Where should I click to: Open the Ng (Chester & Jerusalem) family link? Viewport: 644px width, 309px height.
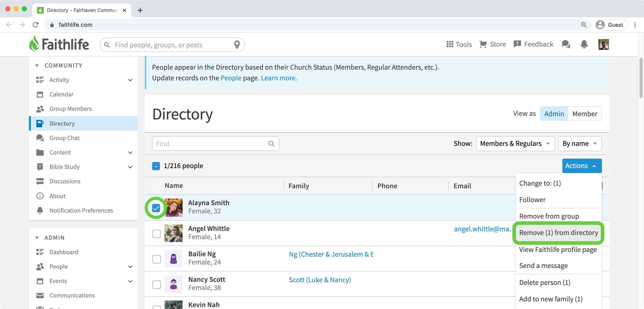click(331, 254)
